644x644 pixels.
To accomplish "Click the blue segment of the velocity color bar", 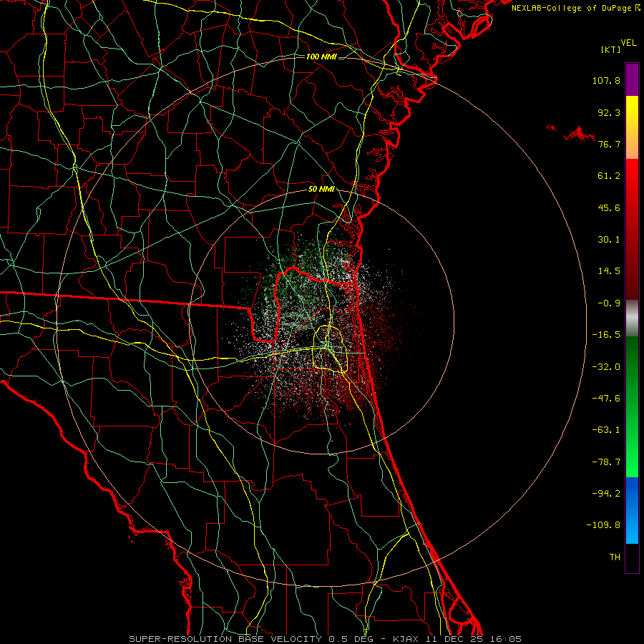I will pyautogui.click(x=632, y=510).
